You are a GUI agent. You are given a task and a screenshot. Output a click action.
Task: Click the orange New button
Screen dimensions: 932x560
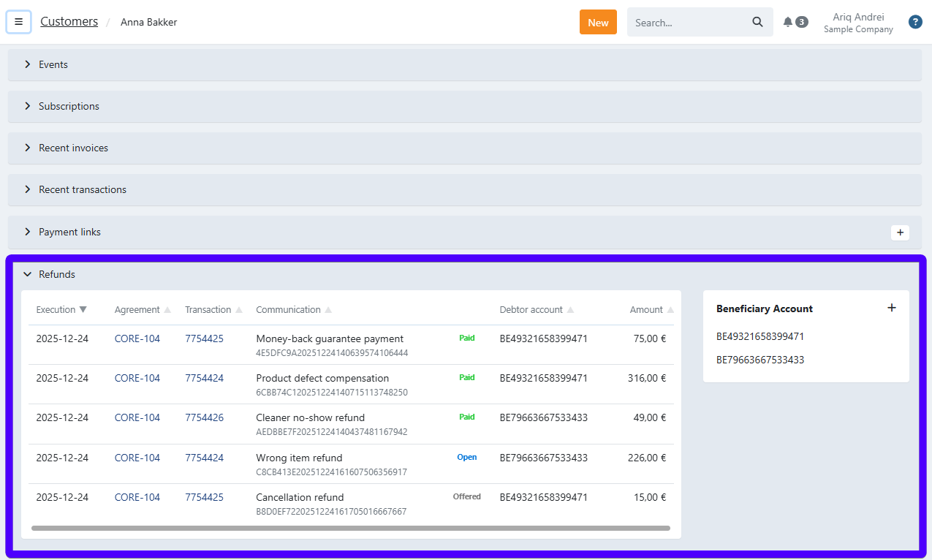pyautogui.click(x=597, y=22)
